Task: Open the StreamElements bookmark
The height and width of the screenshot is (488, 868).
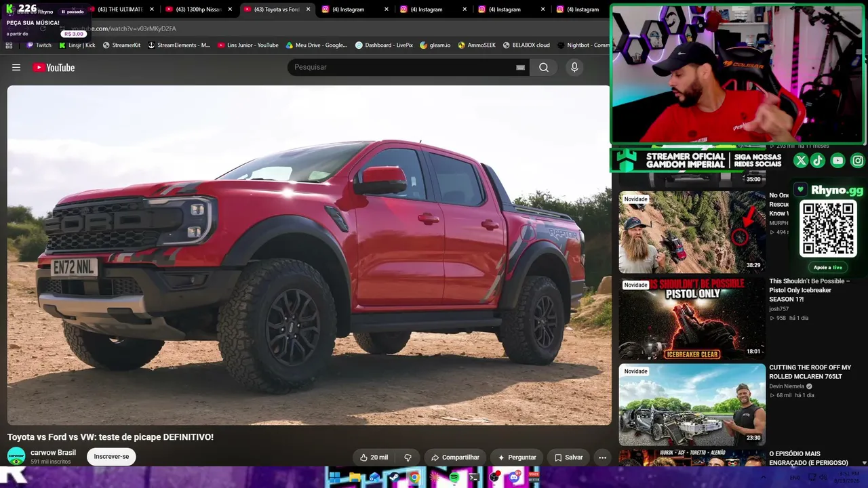Action: click(179, 45)
